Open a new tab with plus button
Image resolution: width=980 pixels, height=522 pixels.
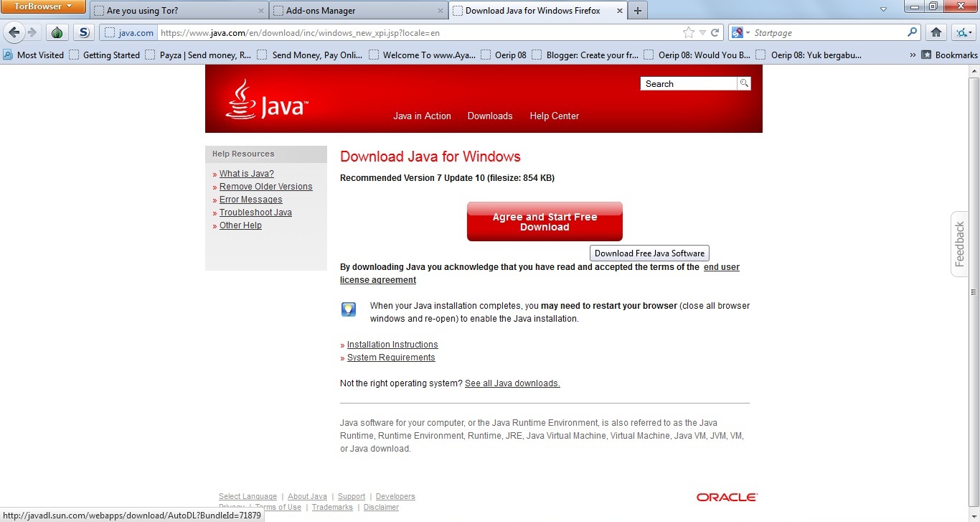[x=637, y=11]
